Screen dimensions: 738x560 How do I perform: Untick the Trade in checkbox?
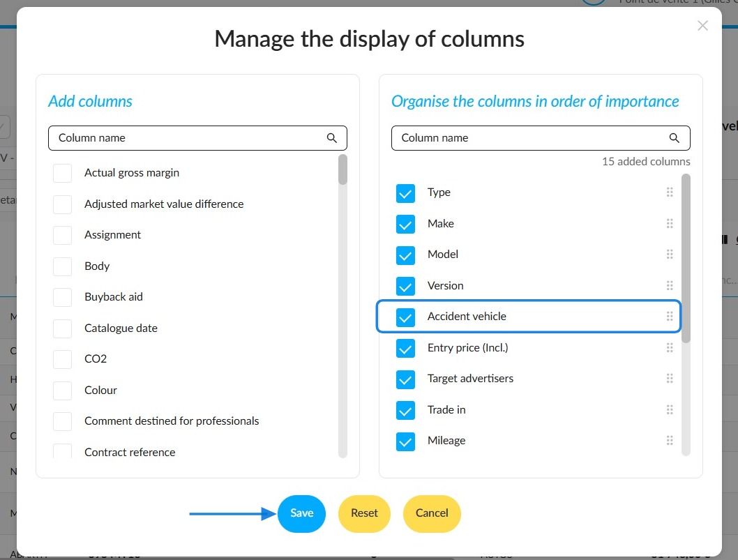405,410
